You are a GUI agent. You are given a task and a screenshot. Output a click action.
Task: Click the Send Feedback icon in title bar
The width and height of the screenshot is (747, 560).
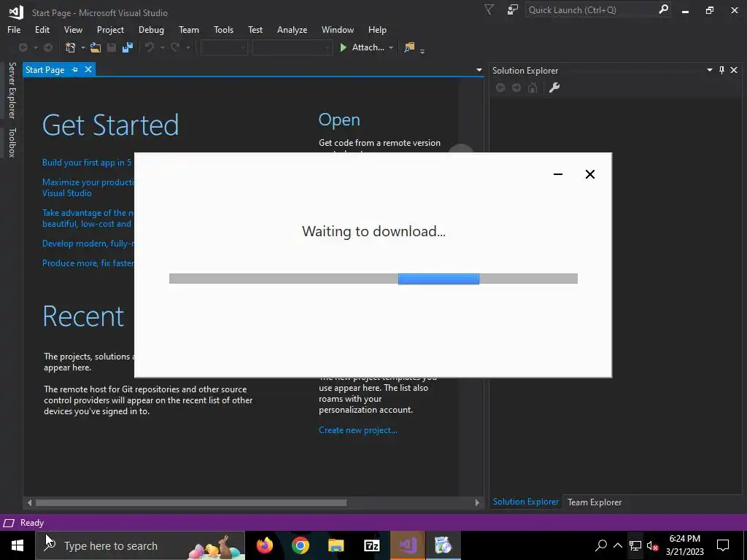click(513, 9)
